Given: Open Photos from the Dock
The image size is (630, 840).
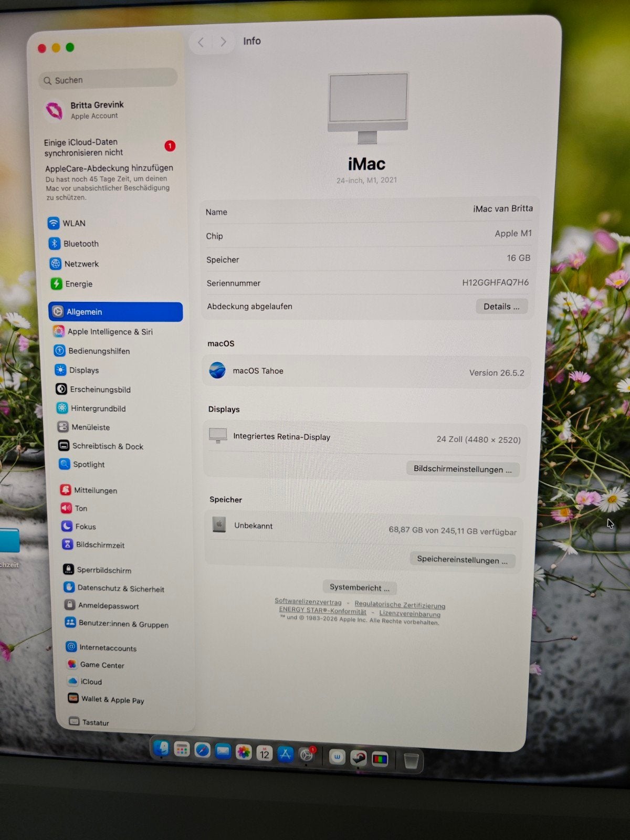Looking at the screenshot, I should point(244,752).
